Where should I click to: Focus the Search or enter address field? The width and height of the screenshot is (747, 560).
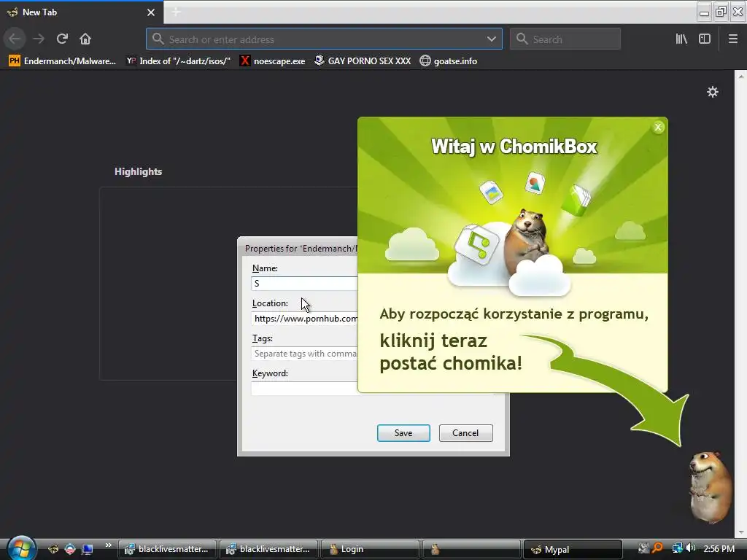click(x=324, y=39)
